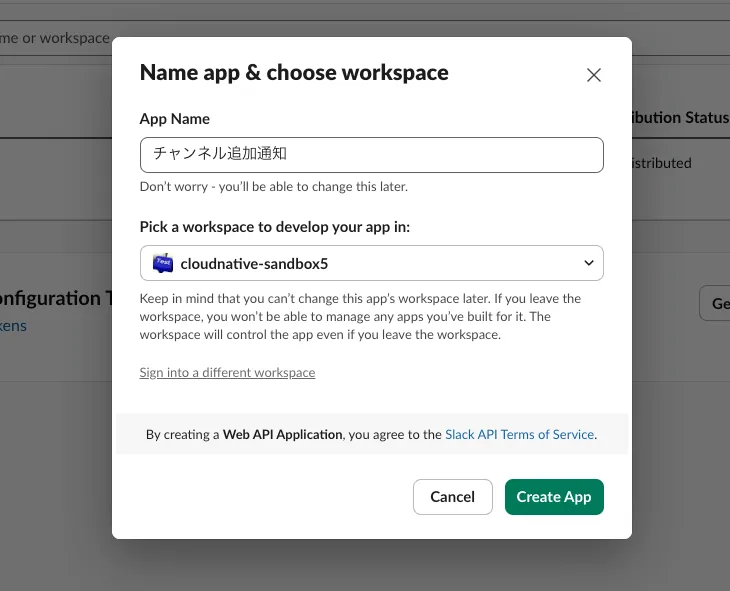The image size is (730, 591).
Task: Click Sign into a different workspace
Action: [x=227, y=373]
